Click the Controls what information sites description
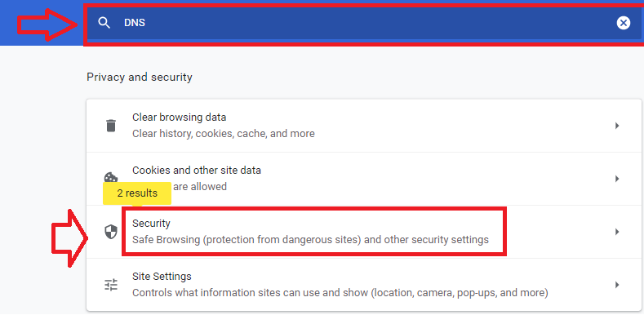This screenshot has height=315, width=644. tap(340, 293)
